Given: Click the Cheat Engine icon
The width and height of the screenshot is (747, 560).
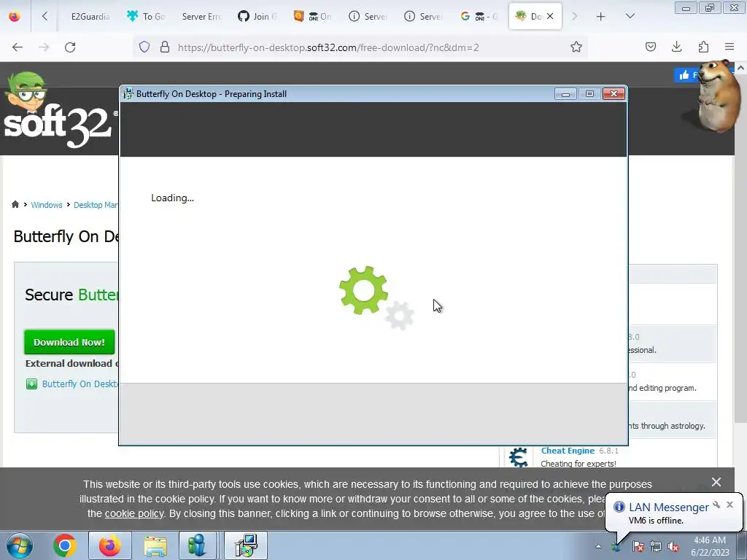Looking at the screenshot, I should pyautogui.click(x=519, y=457).
